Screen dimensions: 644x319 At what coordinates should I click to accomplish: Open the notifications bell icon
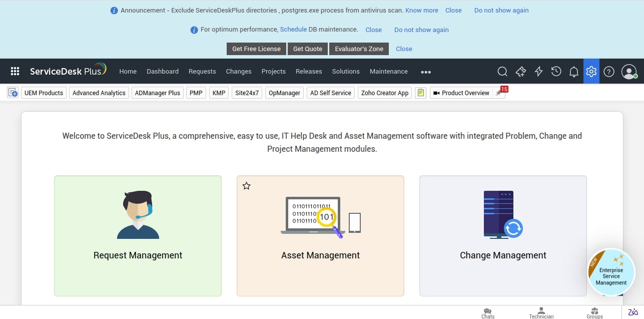point(574,72)
